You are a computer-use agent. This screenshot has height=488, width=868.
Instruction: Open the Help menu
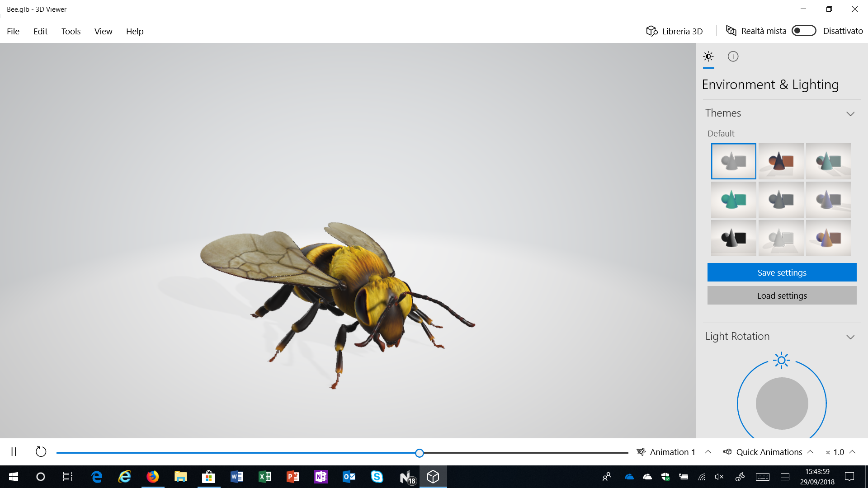135,31
